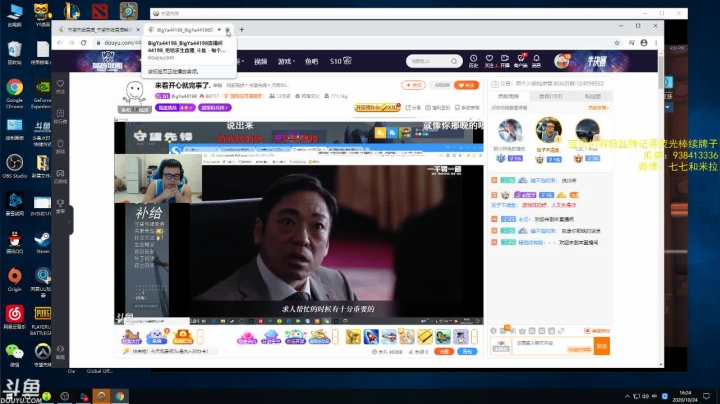Screen dimensions: 720x404
Task: Launch Google Chrome from desktop
Action: [x=15, y=93]
